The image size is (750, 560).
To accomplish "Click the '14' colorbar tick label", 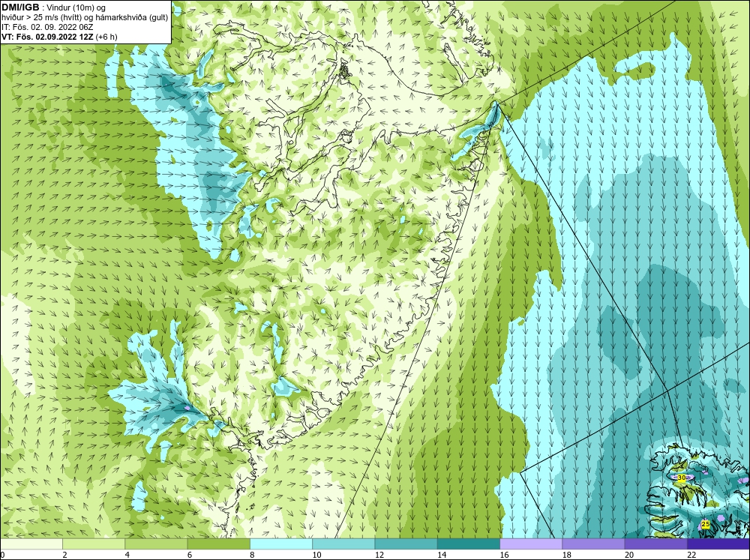I will 442,555.
